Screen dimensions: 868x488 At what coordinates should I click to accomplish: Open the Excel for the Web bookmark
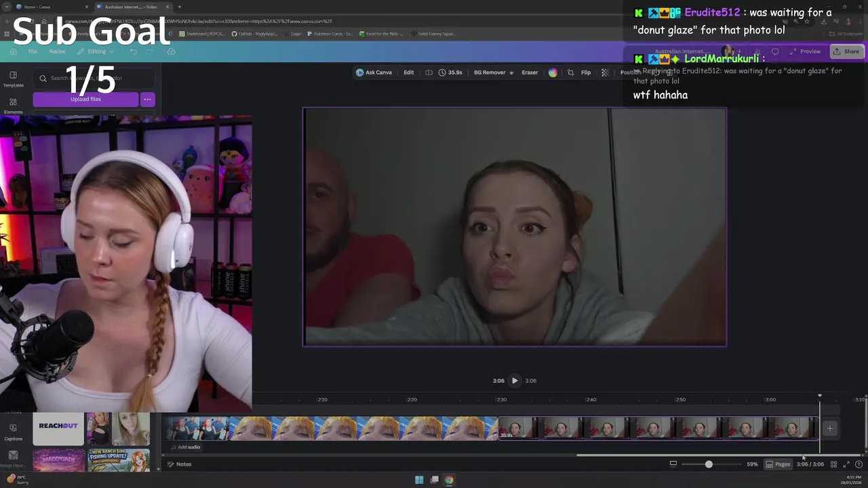point(381,34)
